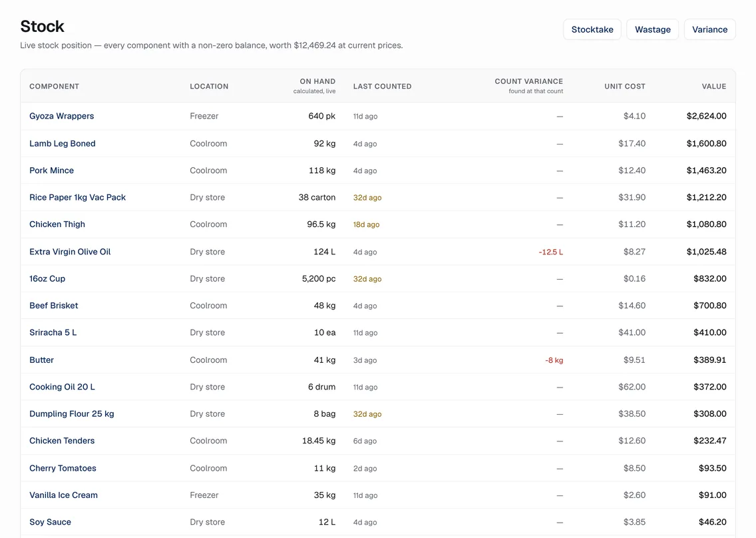Open the Soy Sauce component
The height and width of the screenshot is (538, 756).
point(50,523)
